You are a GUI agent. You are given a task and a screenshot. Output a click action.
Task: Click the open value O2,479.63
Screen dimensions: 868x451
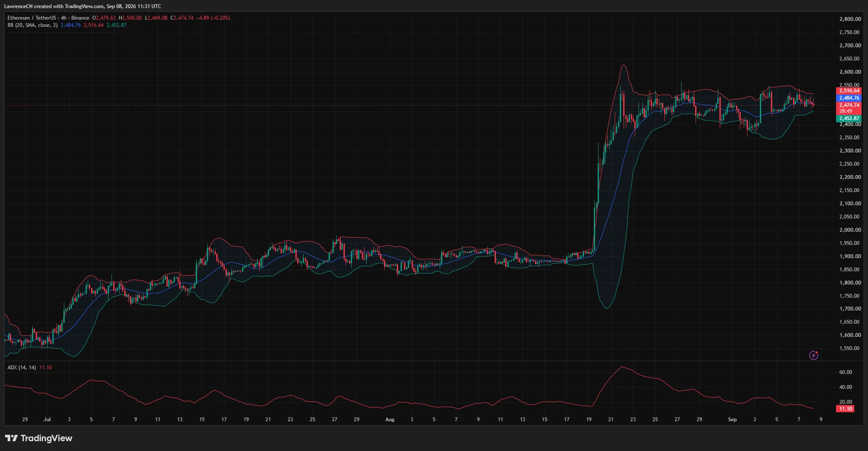click(104, 18)
